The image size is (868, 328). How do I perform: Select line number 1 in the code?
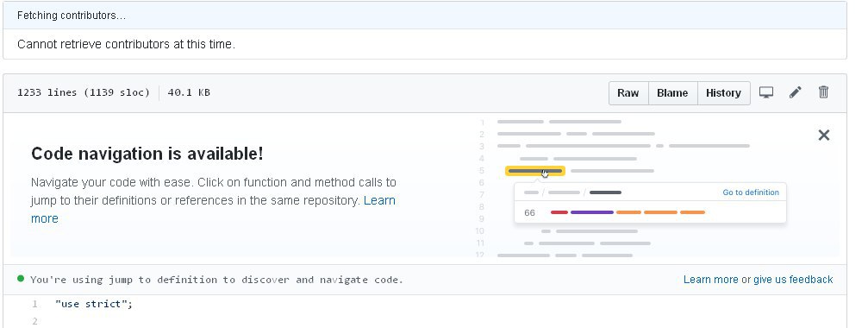34,304
